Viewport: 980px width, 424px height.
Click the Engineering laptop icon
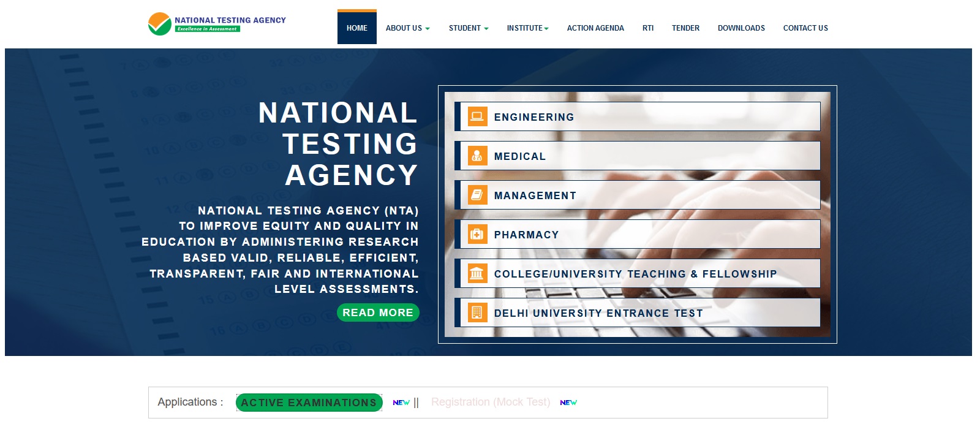click(x=477, y=116)
